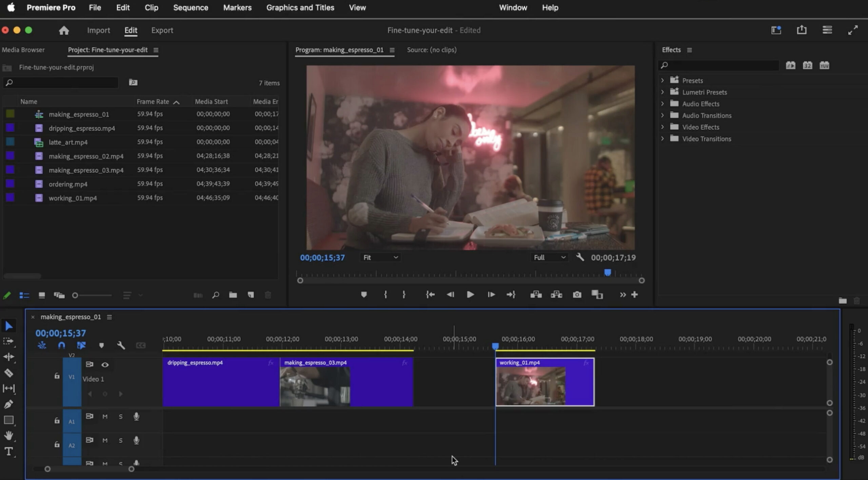
Task: Click Mark In in Program monitor
Action: (386, 294)
